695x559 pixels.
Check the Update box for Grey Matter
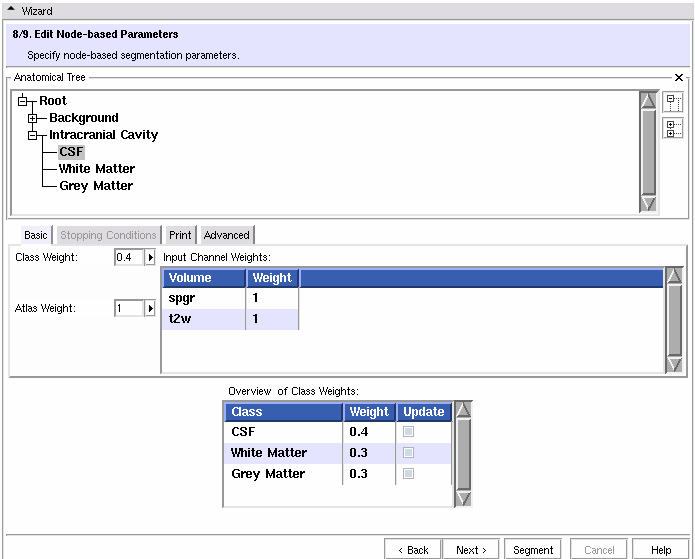coord(409,474)
